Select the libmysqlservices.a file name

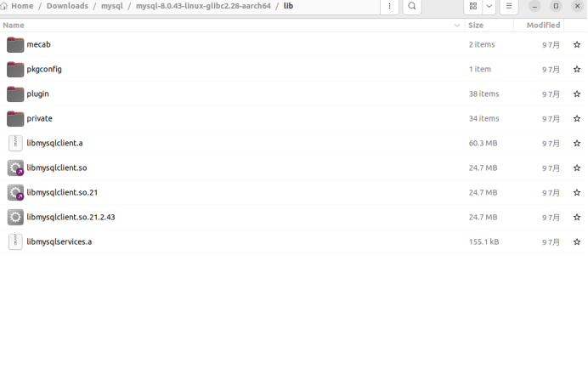click(x=59, y=242)
